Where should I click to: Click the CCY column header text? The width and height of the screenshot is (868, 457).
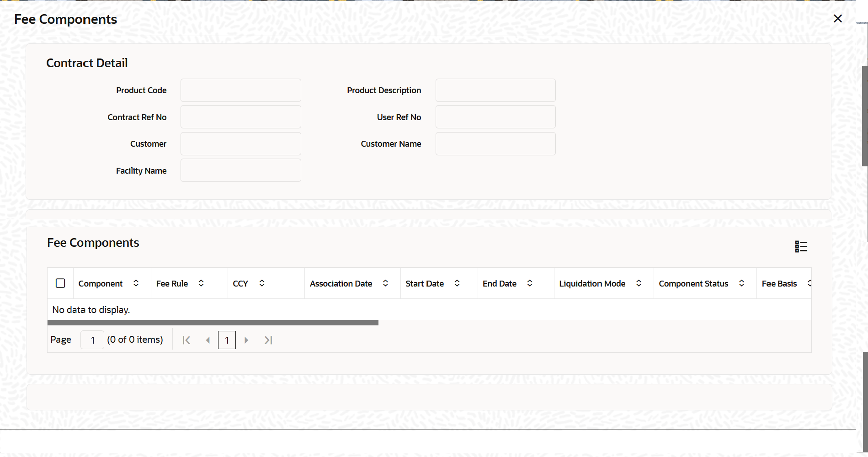pyautogui.click(x=240, y=284)
